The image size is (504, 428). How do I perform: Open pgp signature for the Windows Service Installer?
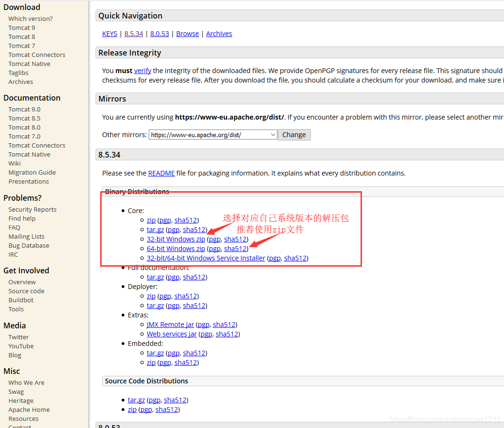pos(275,258)
